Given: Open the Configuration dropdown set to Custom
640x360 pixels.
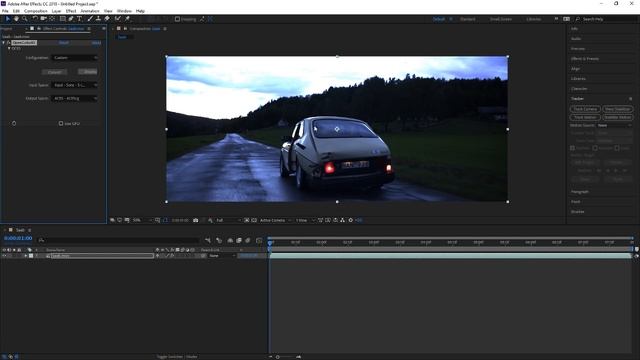Looking at the screenshot, I should click(75, 58).
